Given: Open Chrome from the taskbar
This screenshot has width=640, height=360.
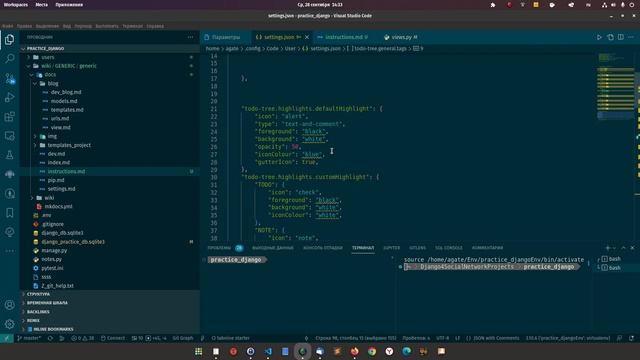Looking at the screenshot, I should click(x=372, y=351).
